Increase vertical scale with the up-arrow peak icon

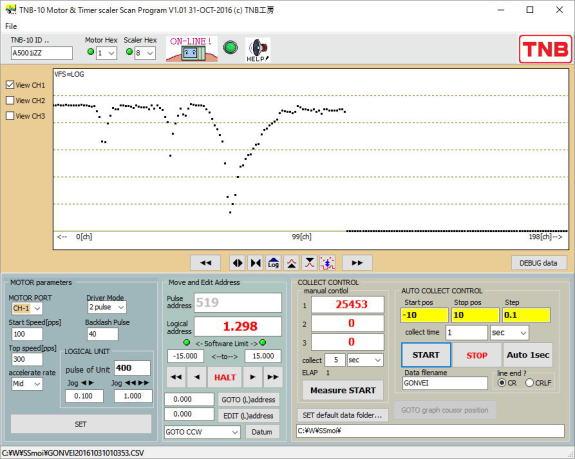click(292, 263)
